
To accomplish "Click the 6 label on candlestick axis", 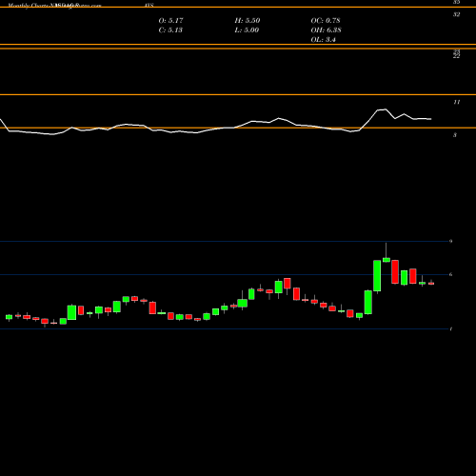I will 450,274.
